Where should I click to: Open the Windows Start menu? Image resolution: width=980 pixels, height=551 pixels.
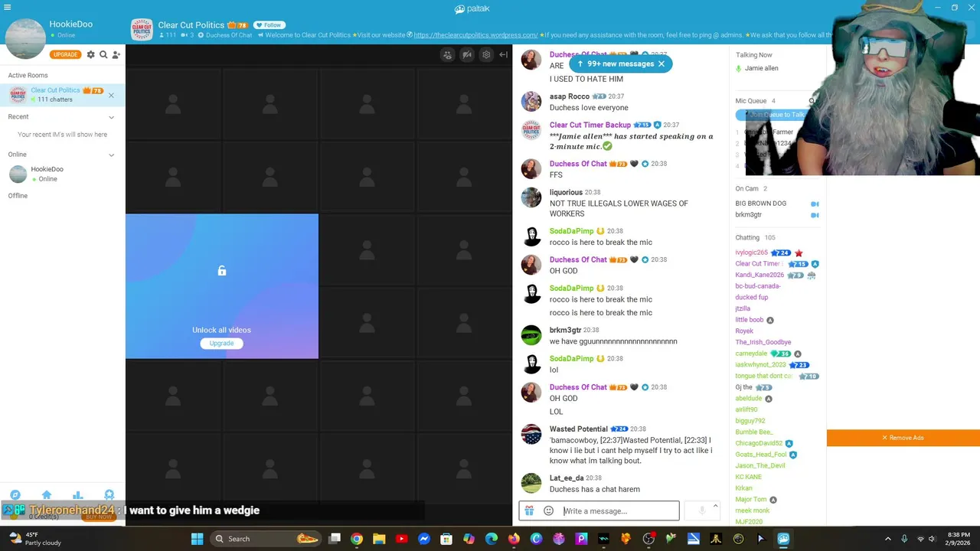[197, 539]
